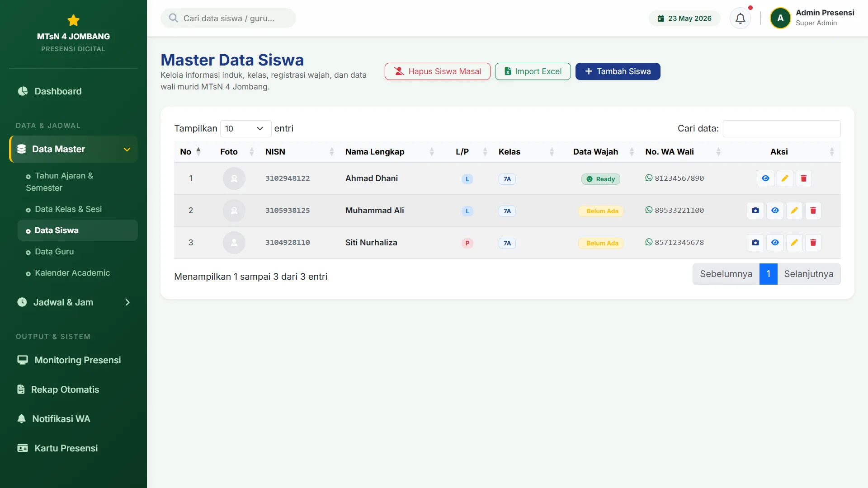Image resolution: width=868 pixels, height=488 pixels.
Task: Open Data Guru submenu
Action: coord(78,252)
